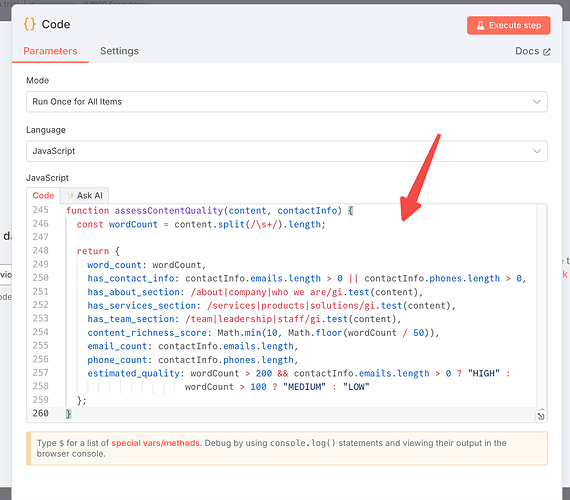The width and height of the screenshot is (570, 500).
Task: Click the estimated_quality property on line 257
Action: [133, 373]
